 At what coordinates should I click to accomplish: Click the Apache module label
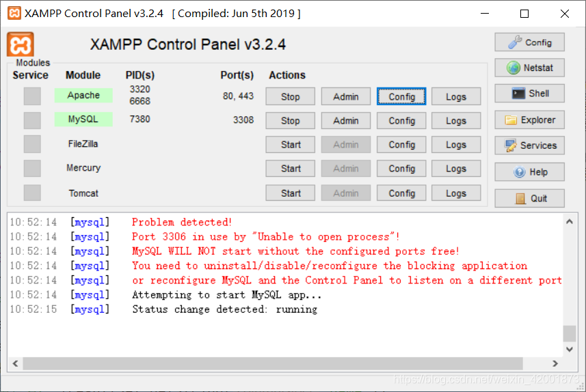pos(83,95)
